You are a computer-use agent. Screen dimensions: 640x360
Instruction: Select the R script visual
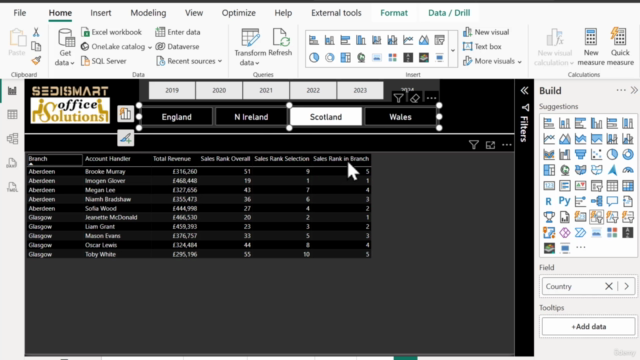tap(549, 201)
